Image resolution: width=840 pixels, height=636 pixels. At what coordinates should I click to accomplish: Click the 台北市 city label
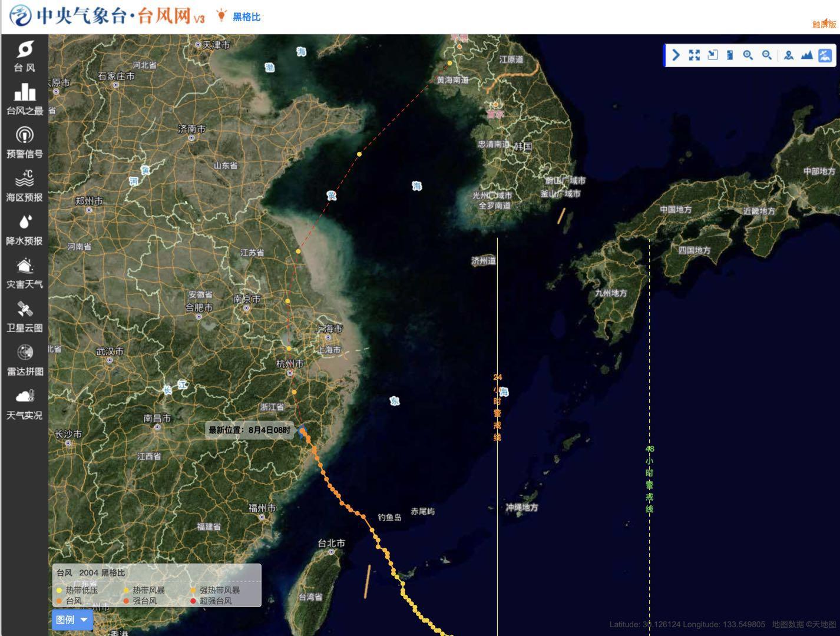(x=331, y=543)
